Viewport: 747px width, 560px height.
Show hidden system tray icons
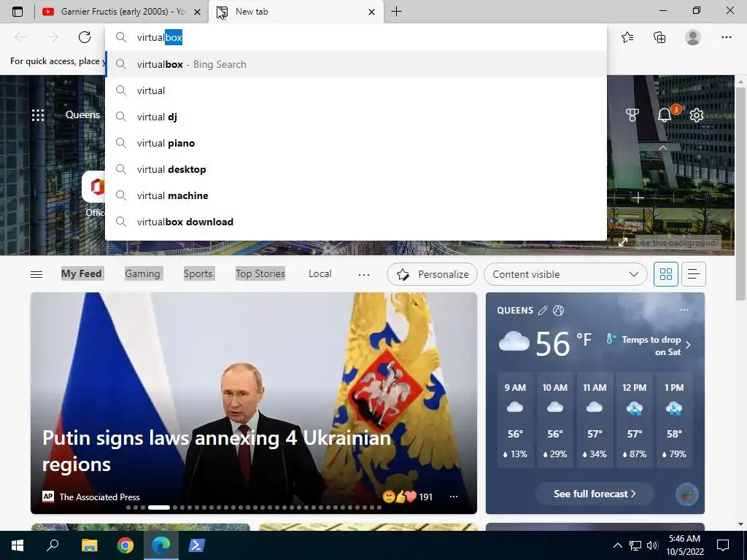(617, 545)
